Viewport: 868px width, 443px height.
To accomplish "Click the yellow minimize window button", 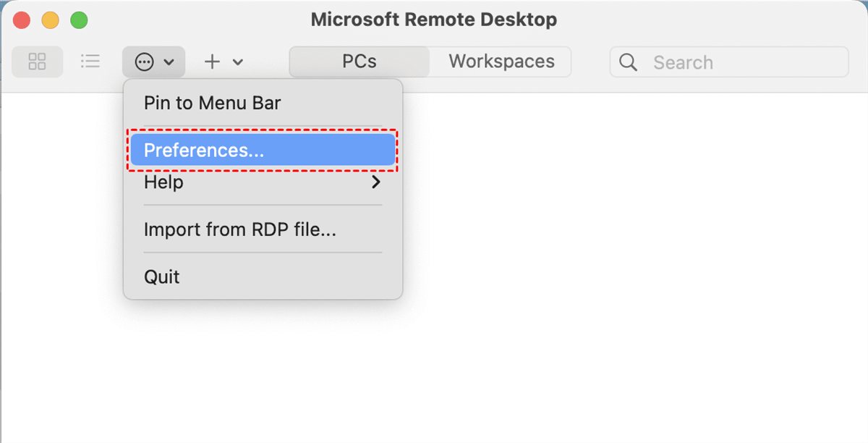I will coord(50,20).
